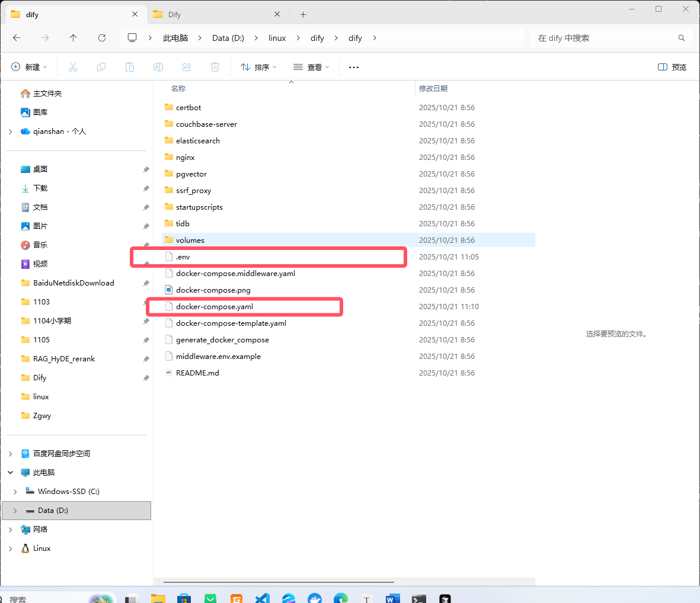
Task: Go up one folder level arrow
Action: click(73, 38)
